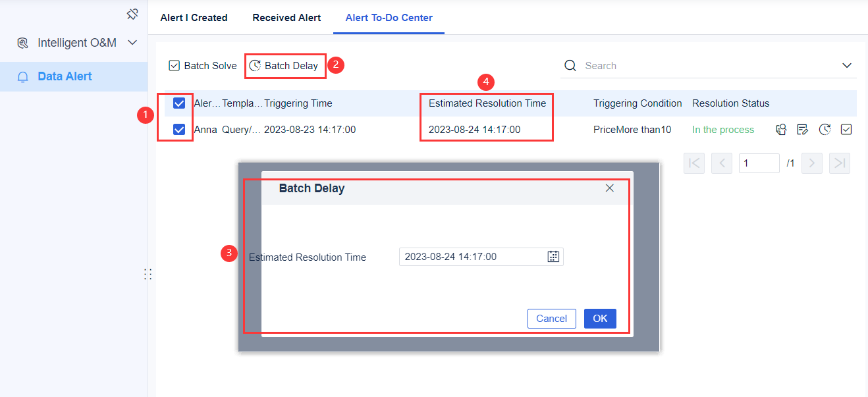Open alert details via the document-magnifier icon
The width and height of the screenshot is (868, 397).
coord(781,129)
